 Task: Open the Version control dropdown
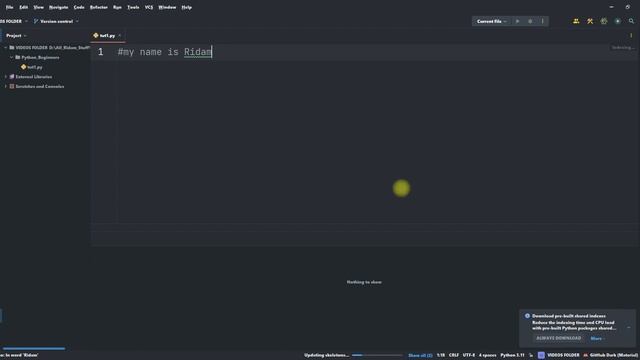coord(56,21)
